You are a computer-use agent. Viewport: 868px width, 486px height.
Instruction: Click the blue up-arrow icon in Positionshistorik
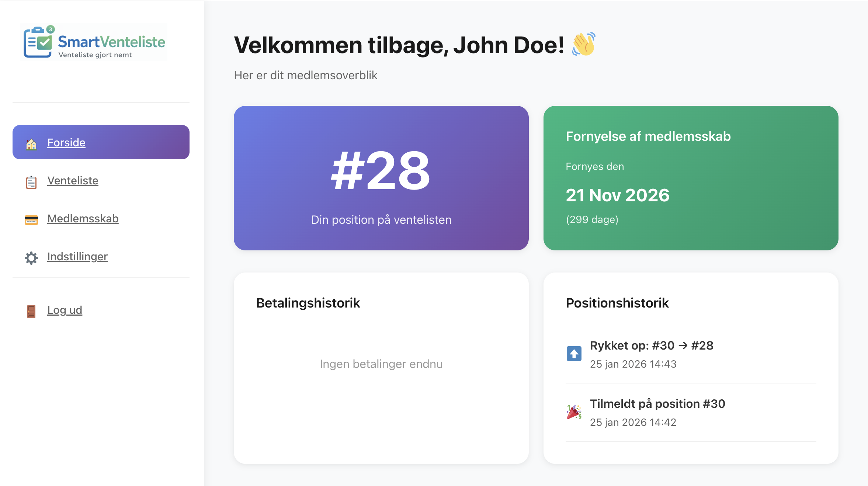click(574, 354)
